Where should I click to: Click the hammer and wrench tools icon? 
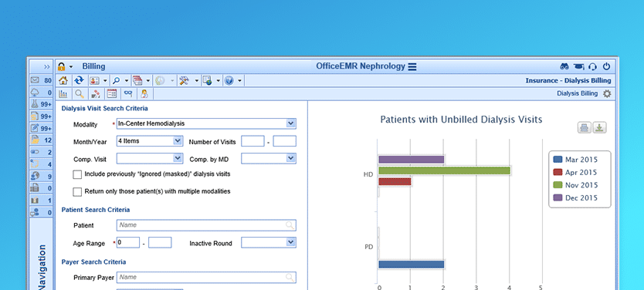184,80
